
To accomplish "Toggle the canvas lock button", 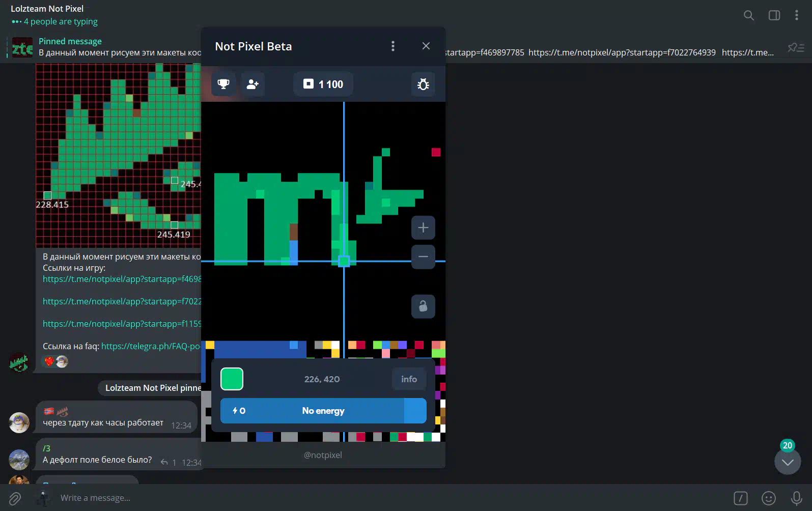I will click(423, 306).
